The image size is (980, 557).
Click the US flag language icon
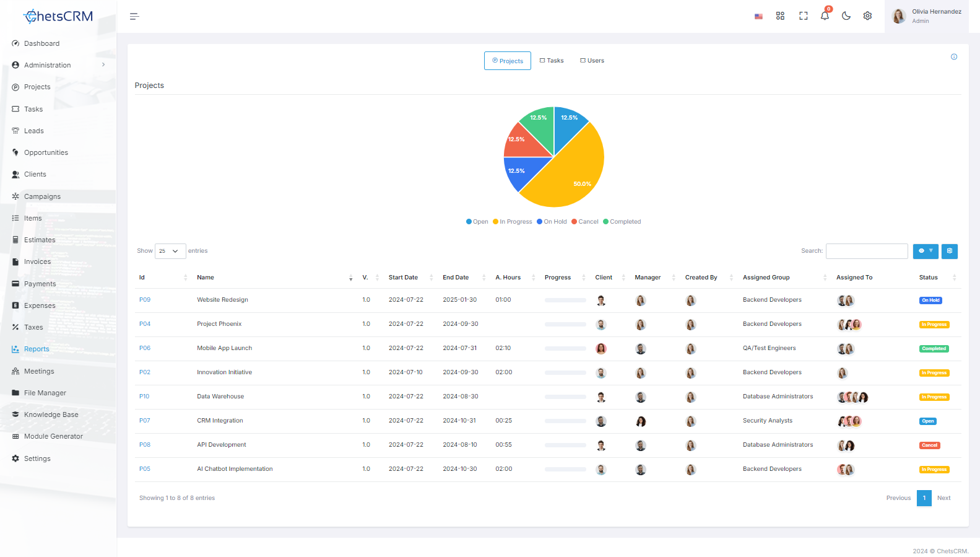click(x=758, y=16)
